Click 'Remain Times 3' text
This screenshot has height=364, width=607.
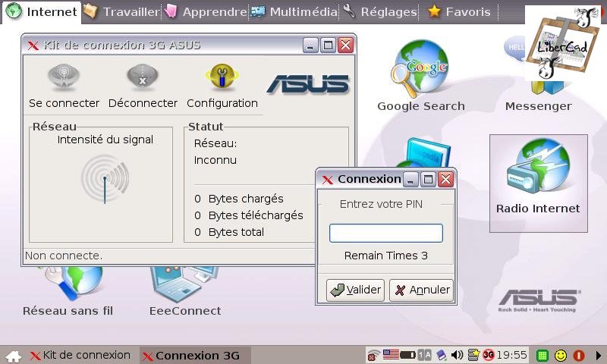386,256
